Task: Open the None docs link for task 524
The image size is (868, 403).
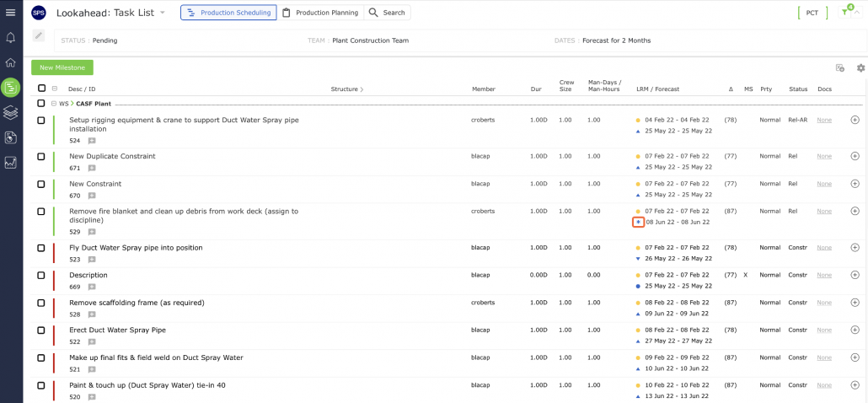Action: point(824,120)
